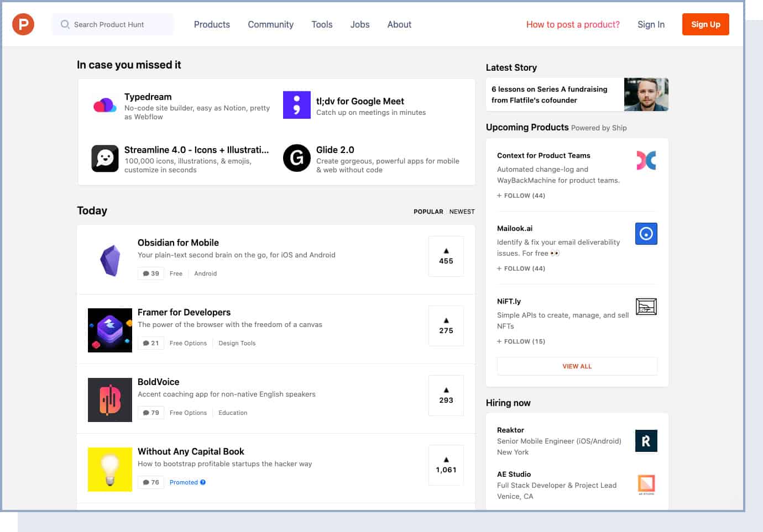
Task: Open the Typedream title link
Action: tap(148, 97)
